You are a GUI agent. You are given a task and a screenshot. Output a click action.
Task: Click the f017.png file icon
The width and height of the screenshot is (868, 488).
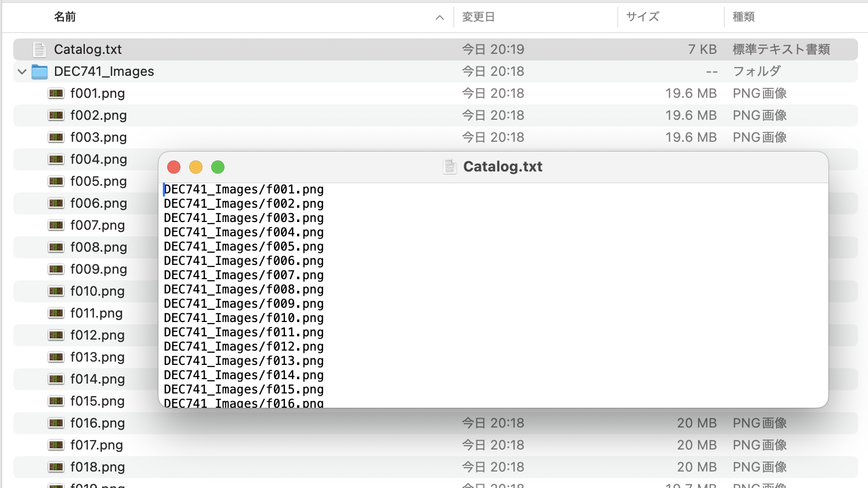pyautogui.click(x=56, y=445)
